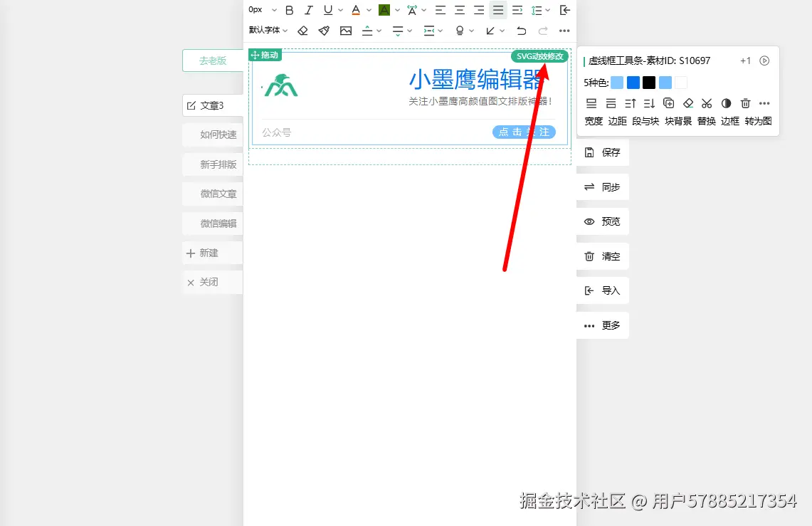
Task: Click the lightbulb icon in the toolbar
Action: [x=459, y=31]
